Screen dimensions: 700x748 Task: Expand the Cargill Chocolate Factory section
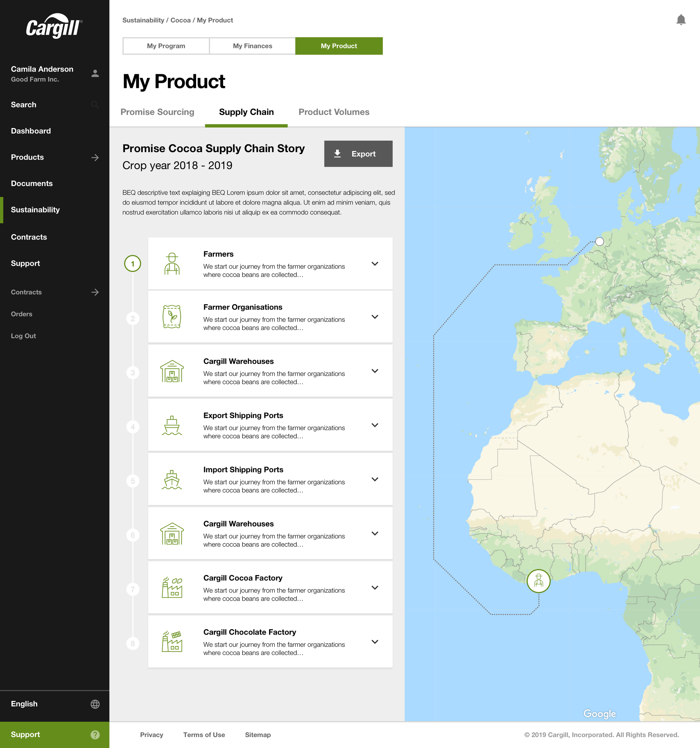375,642
